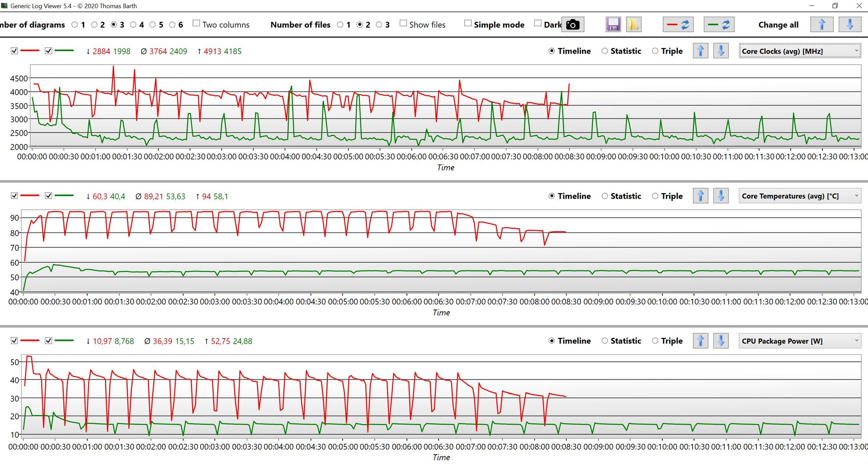Select Statistic view for Core Temperatures

click(604, 196)
